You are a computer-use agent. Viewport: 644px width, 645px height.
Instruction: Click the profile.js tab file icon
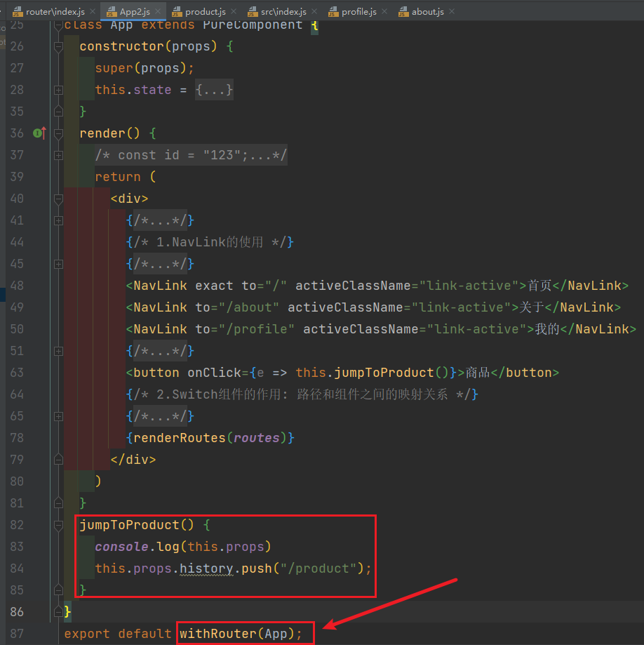(333, 11)
